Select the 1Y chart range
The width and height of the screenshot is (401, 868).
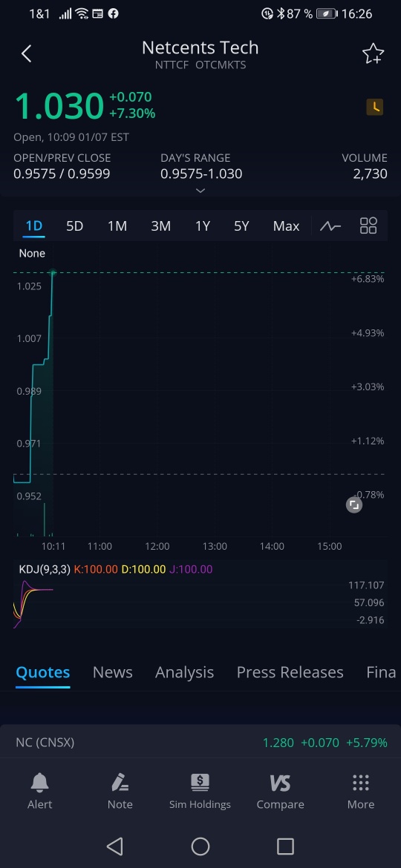203,226
